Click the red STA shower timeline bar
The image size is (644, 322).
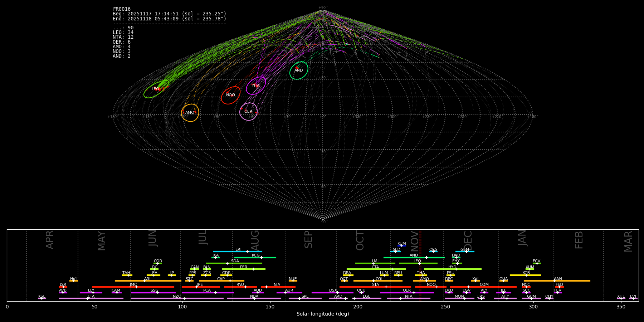pos(375,287)
